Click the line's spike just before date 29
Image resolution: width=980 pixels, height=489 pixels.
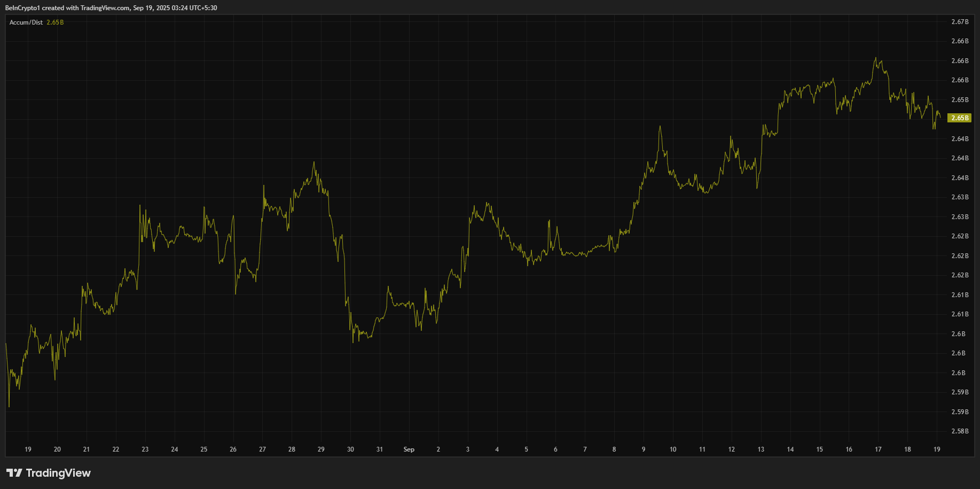[x=314, y=162]
